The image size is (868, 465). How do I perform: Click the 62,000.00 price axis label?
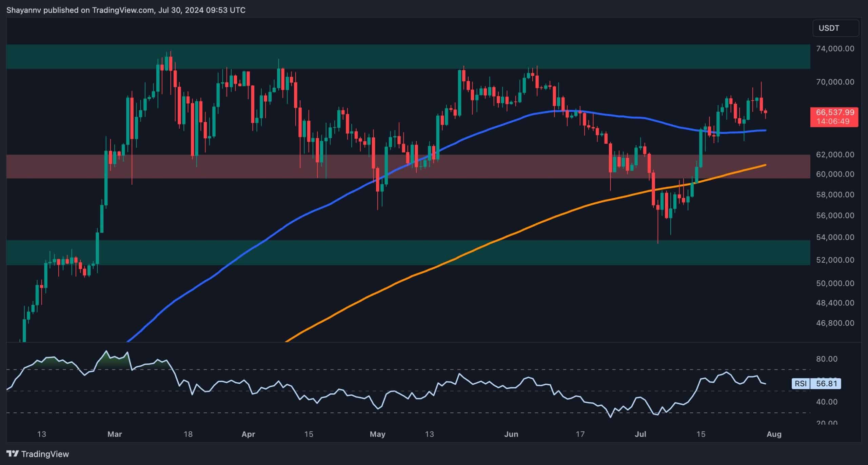point(835,155)
